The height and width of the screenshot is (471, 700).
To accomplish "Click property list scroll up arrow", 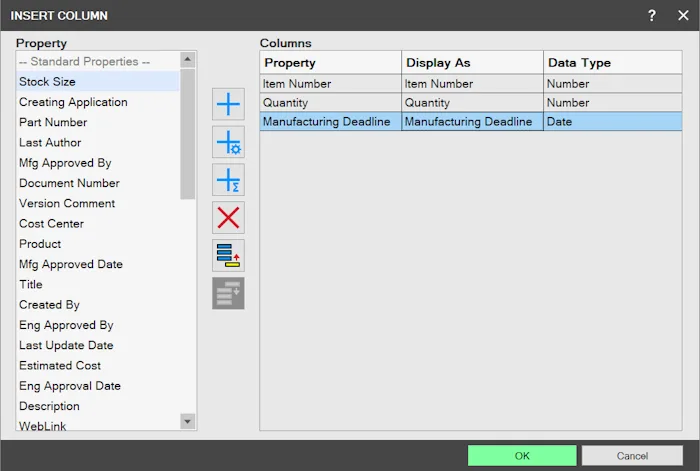I will point(188,59).
